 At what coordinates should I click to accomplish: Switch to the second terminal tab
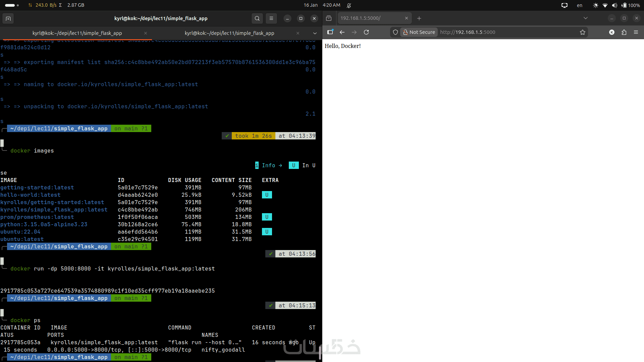[229, 33]
